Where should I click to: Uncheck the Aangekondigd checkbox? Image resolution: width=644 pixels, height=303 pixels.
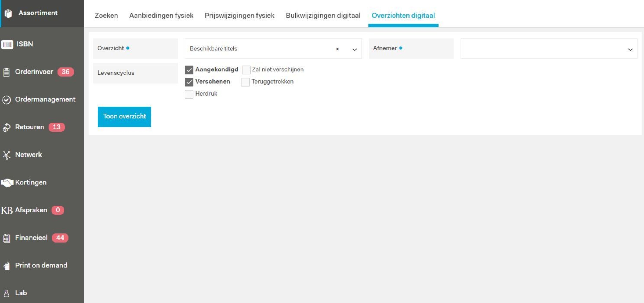pyautogui.click(x=189, y=70)
